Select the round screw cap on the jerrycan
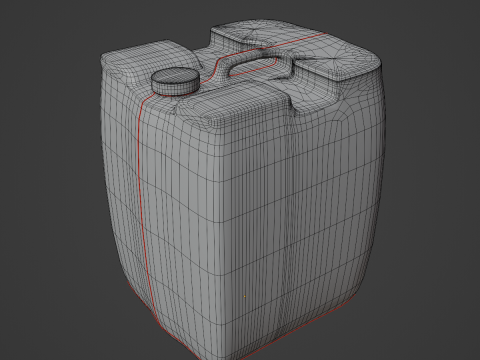 pos(175,81)
